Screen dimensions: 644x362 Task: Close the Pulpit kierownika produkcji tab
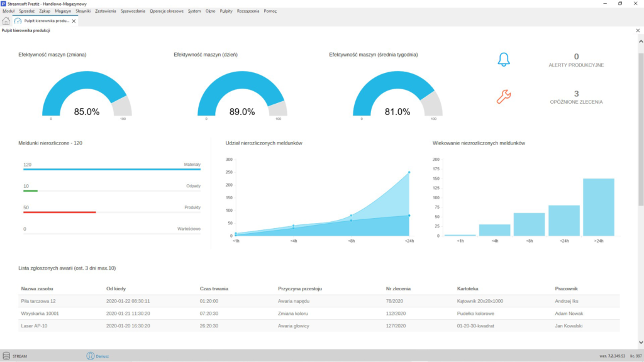[x=74, y=21]
